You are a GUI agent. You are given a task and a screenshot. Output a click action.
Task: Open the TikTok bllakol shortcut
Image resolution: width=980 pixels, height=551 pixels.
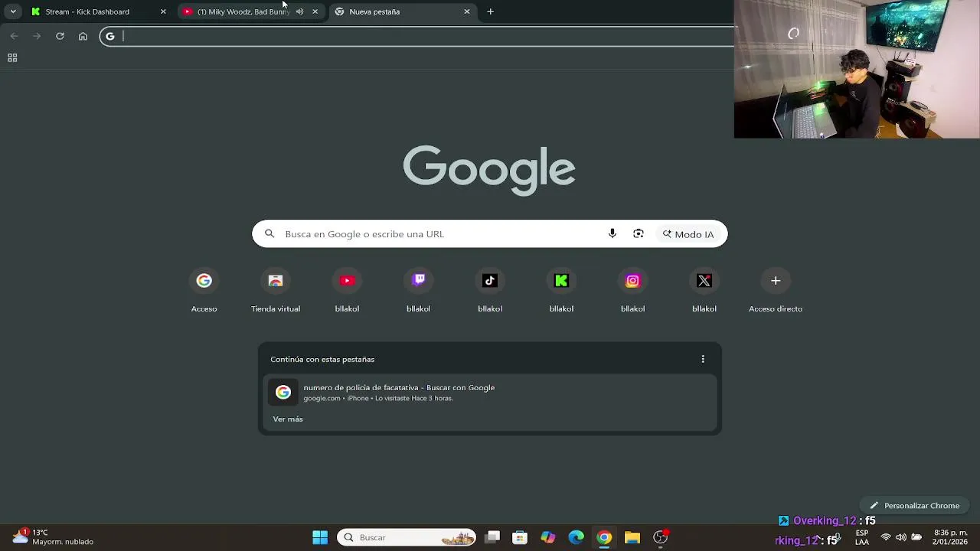tap(490, 291)
